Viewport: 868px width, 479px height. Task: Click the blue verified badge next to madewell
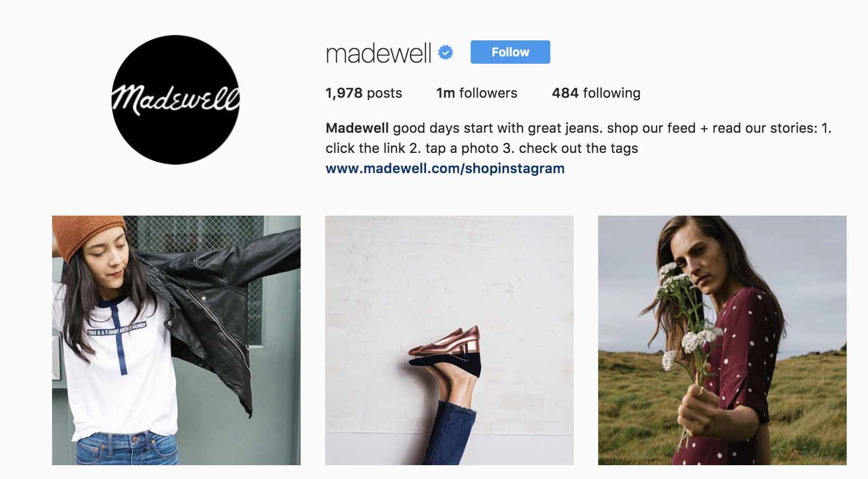(445, 53)
